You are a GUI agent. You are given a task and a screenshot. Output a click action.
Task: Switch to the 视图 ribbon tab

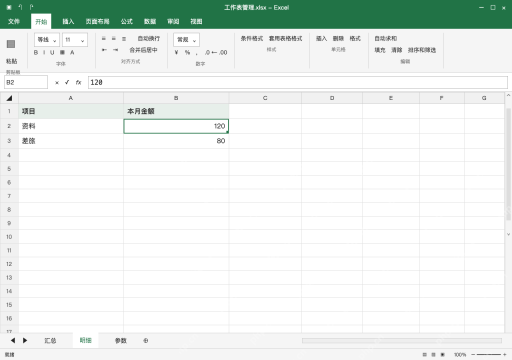coord(196,22)
